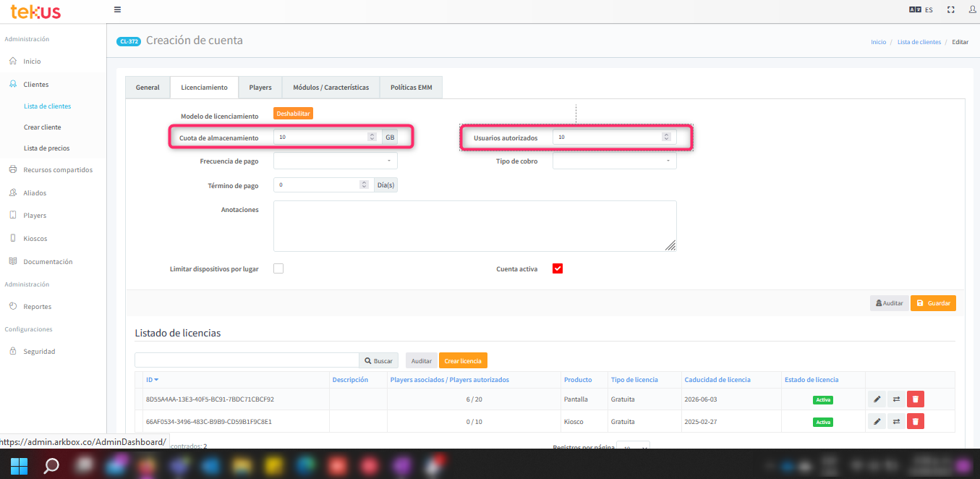Open the Frecuencia de pago dropdown

[x=335, y=161]
